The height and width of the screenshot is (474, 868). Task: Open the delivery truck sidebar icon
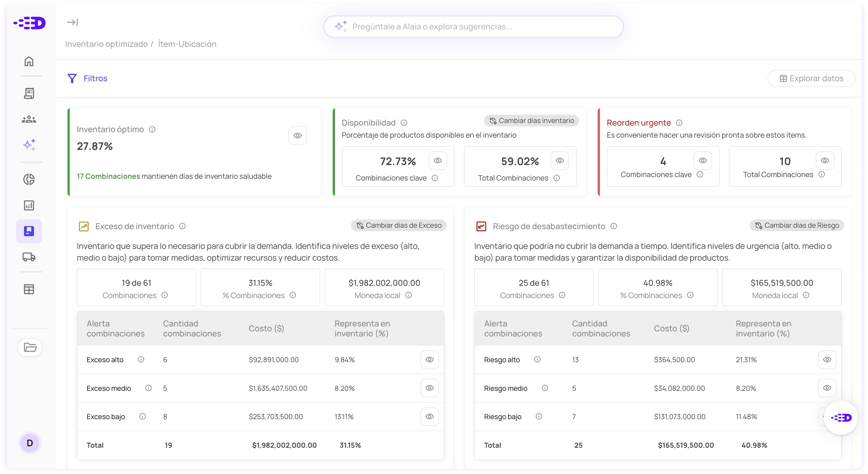tap(29, 257)
